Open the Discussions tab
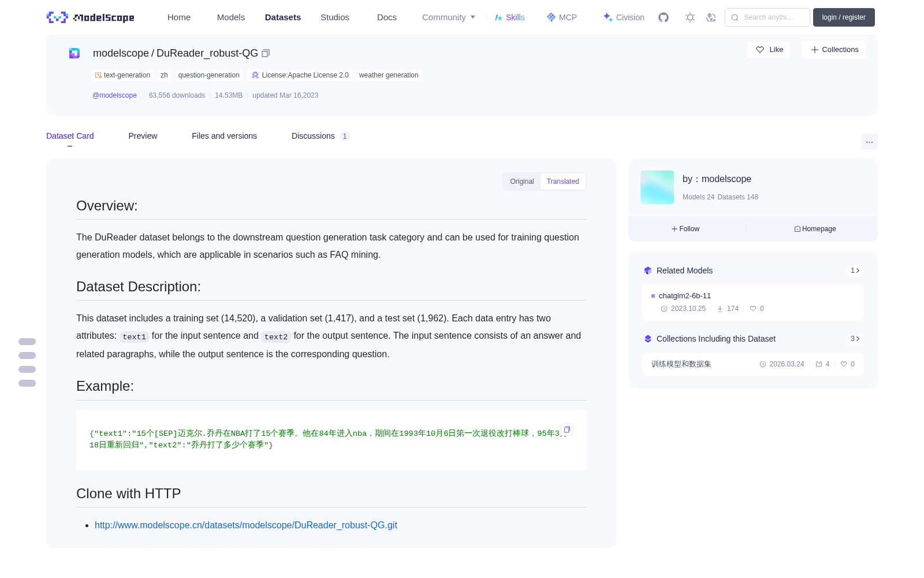The height and width of the screenshot is (578, 924). tap(321, 136)
